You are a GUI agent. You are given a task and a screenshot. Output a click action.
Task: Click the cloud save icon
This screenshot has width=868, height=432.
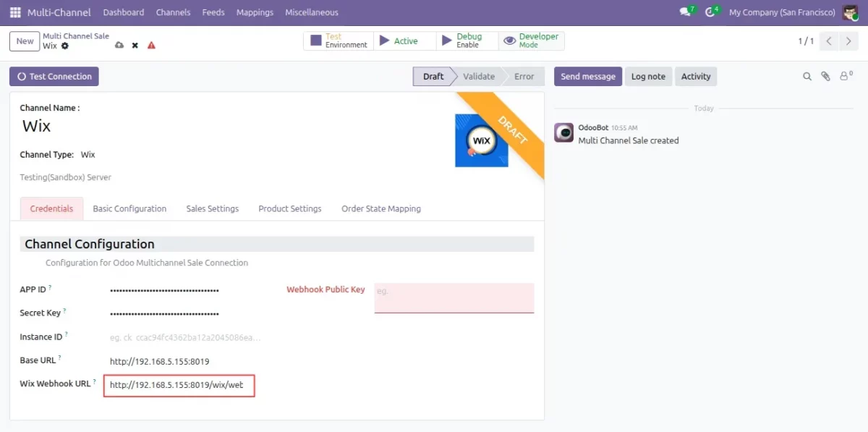[x=119, y=45]
